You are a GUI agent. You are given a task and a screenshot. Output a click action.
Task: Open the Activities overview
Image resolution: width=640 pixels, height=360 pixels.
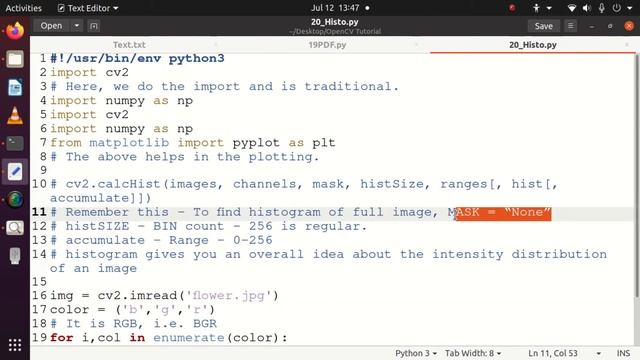(24, 8)
